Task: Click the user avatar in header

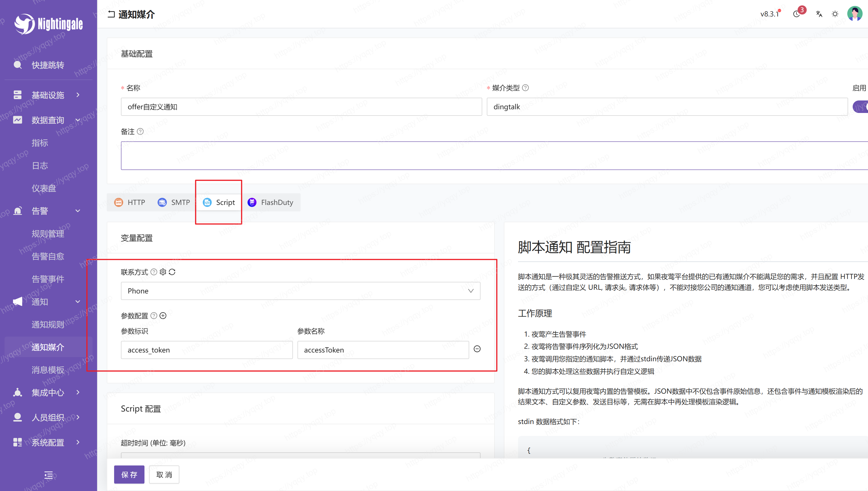Action: point(854,14)
